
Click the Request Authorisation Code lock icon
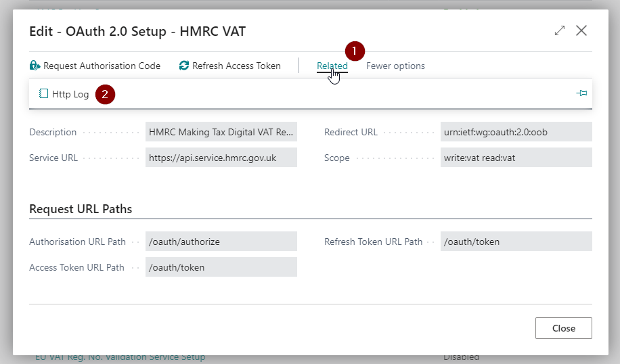pyautogui.click(x=35, y=66)
